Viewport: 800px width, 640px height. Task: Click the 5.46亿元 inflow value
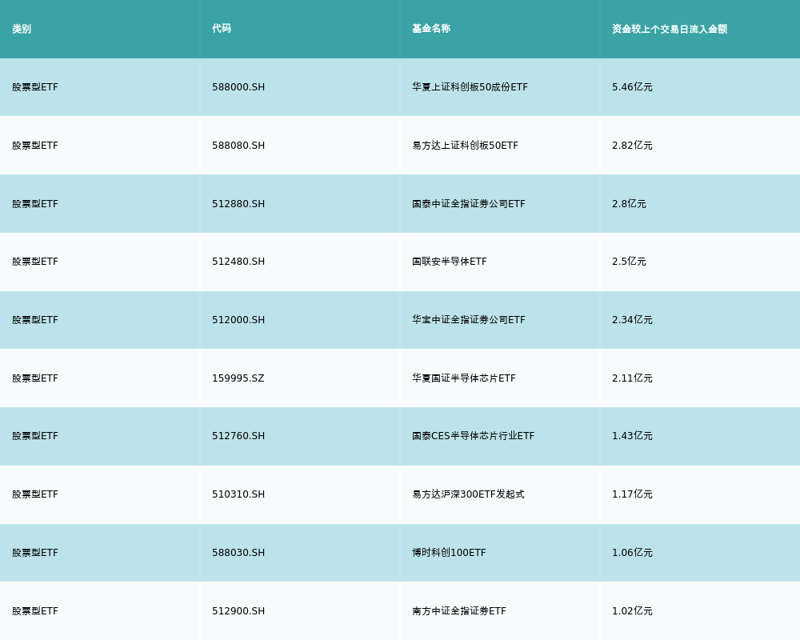pos(632,87)
